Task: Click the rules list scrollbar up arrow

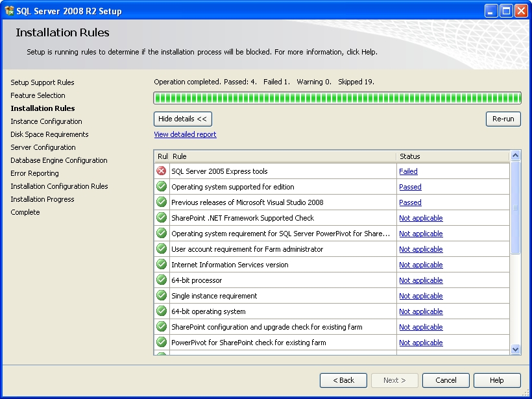Action: [515, 156]
